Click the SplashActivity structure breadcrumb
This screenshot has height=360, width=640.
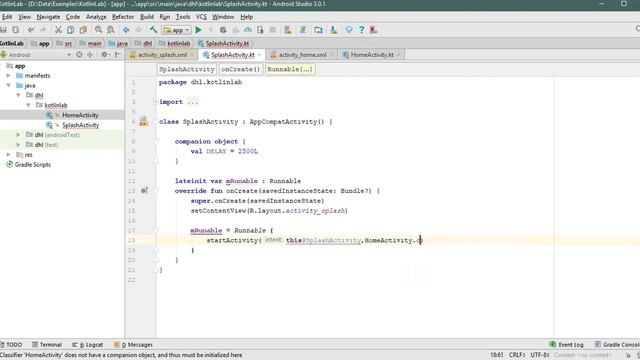[x=187, y=69]
